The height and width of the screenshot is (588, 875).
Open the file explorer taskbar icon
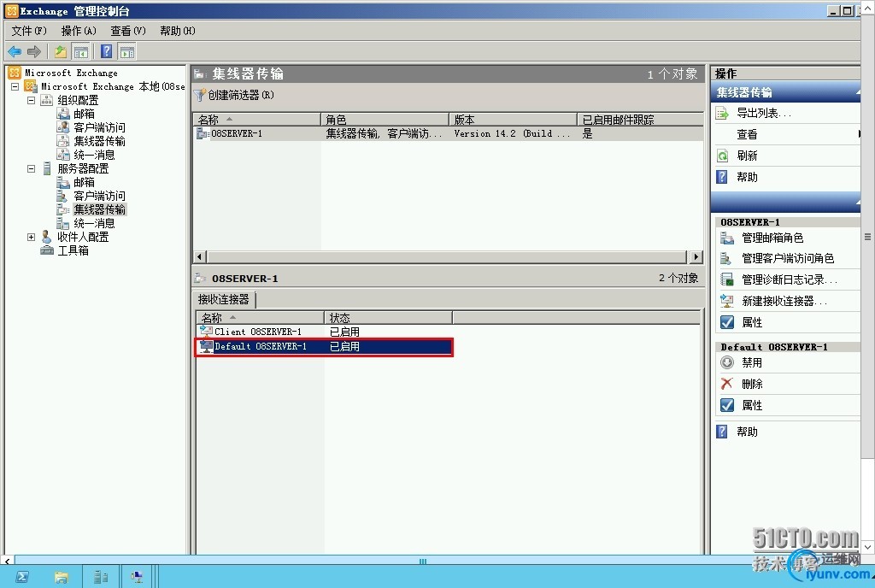coord(62,577)
